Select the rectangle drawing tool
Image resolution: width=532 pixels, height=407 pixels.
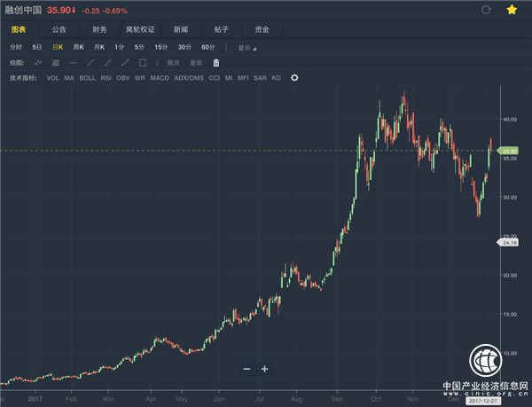pyautogui.click(x=142, y=63)
